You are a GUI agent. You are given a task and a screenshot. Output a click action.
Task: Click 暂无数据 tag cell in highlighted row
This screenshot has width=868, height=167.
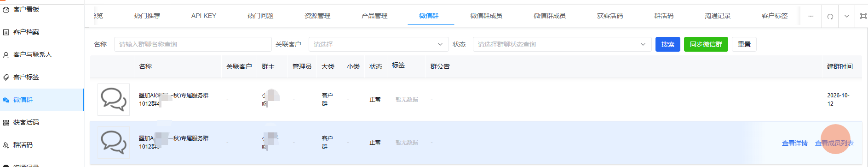(407, 142)
